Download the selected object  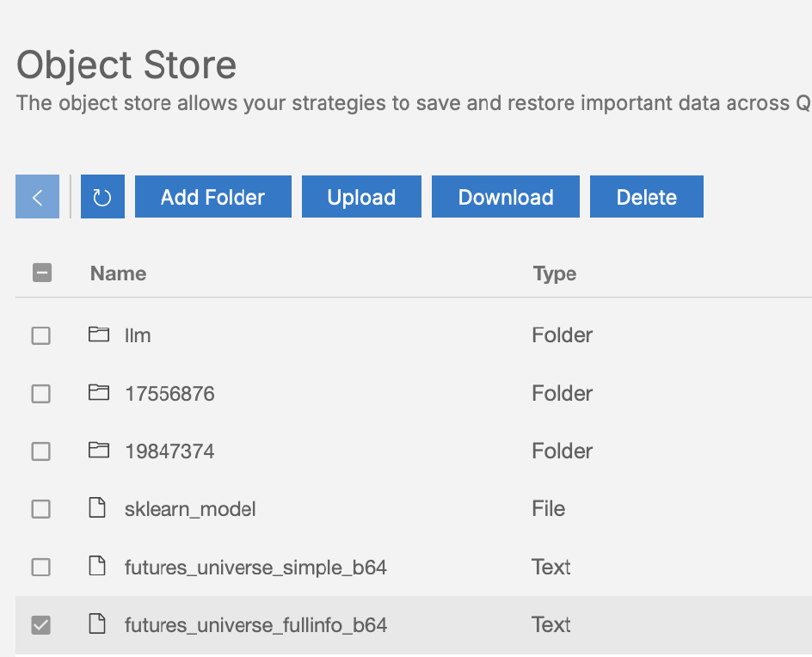coord(505,197)
